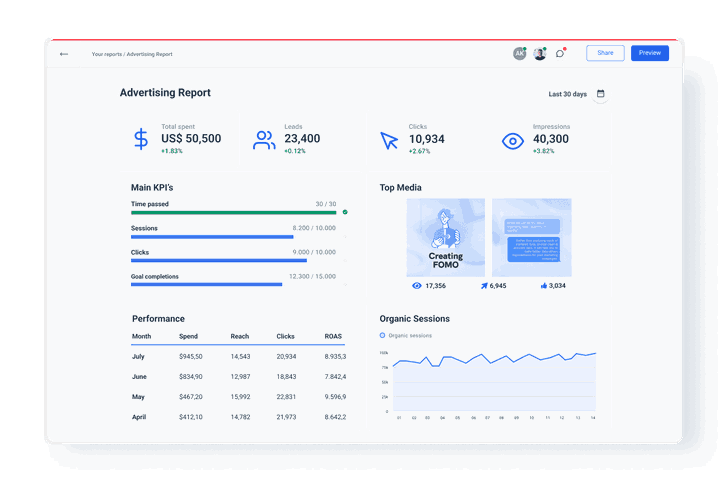Click the 12.300 / 15.000 goal value
This screenshot has height=482, width=728.
[x=312, y=276]
